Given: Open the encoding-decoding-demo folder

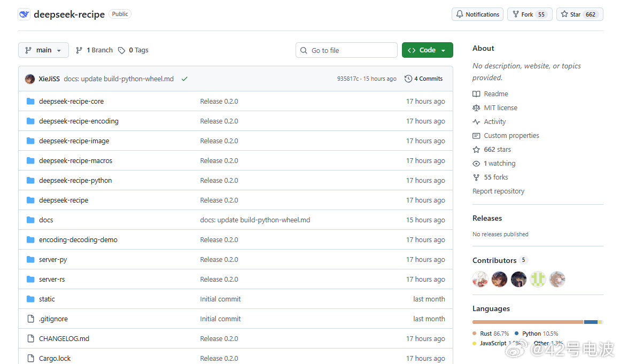Looking at the screenshot, I should click(x=78, y=239).
